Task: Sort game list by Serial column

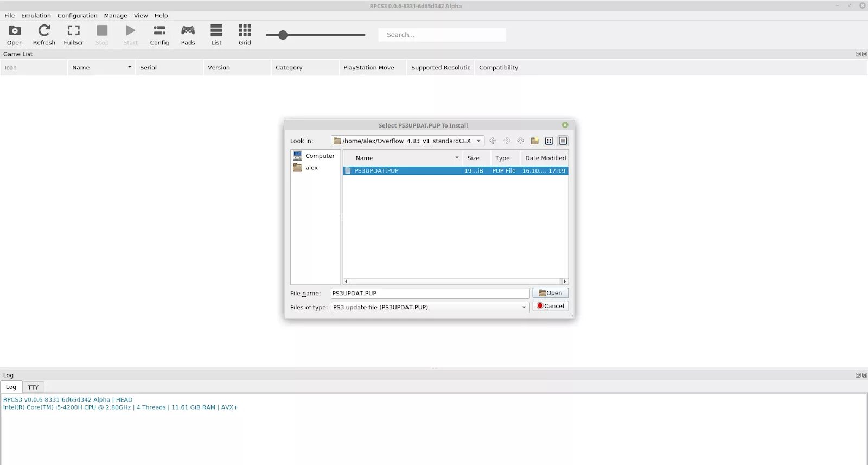Action: click(169, 68)
